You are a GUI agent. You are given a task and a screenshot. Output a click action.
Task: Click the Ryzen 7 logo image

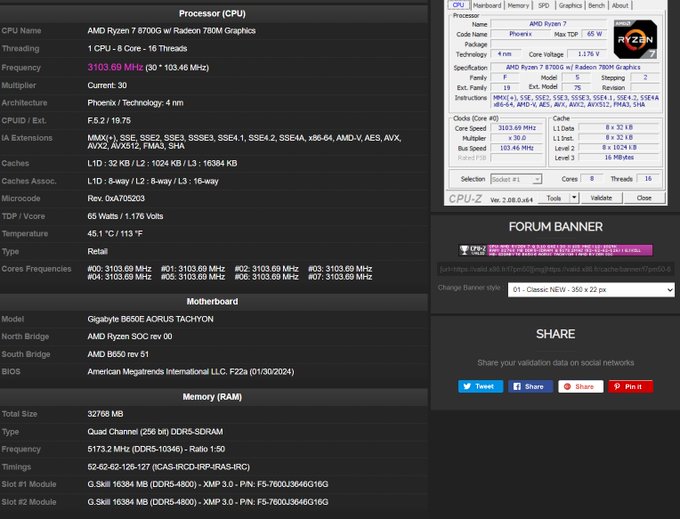pyautogui.click(x=635, y=39)
